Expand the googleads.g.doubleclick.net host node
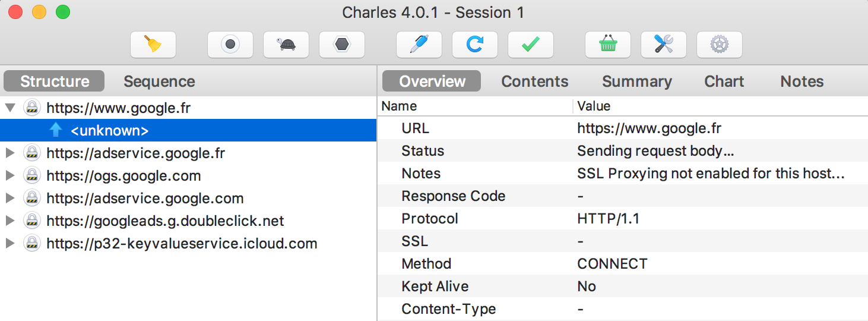 click(9, 221)
